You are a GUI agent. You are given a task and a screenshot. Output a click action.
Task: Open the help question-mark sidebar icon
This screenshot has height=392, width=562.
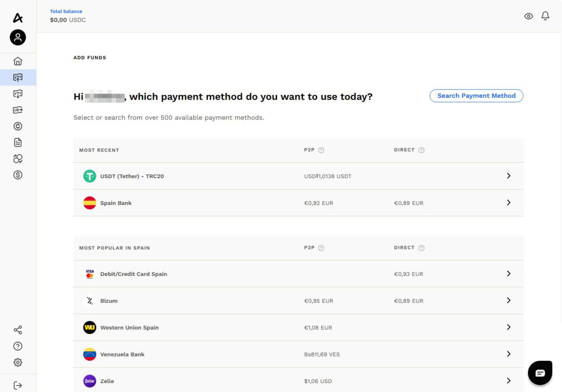(18, 346)
